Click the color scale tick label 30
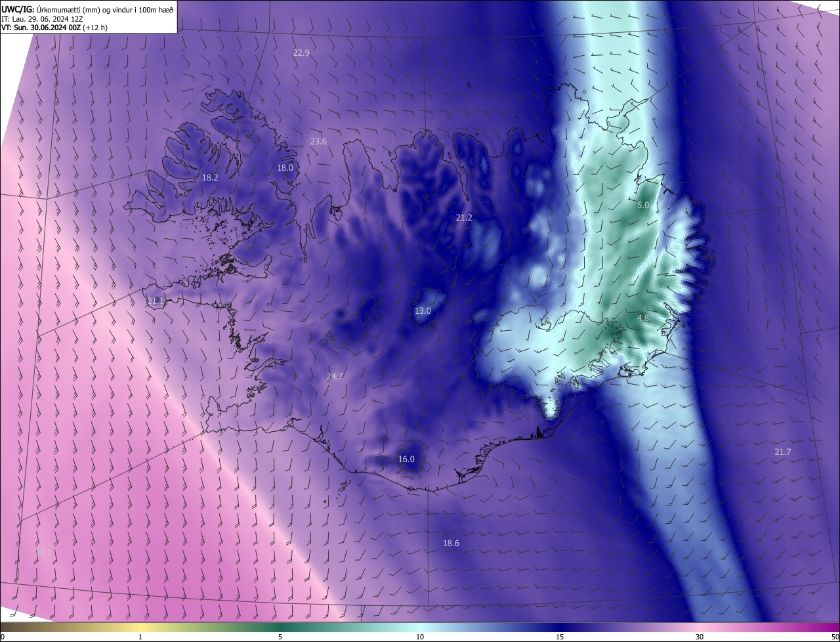This screenshot has width=840, height=642. (x=700, y=637)
